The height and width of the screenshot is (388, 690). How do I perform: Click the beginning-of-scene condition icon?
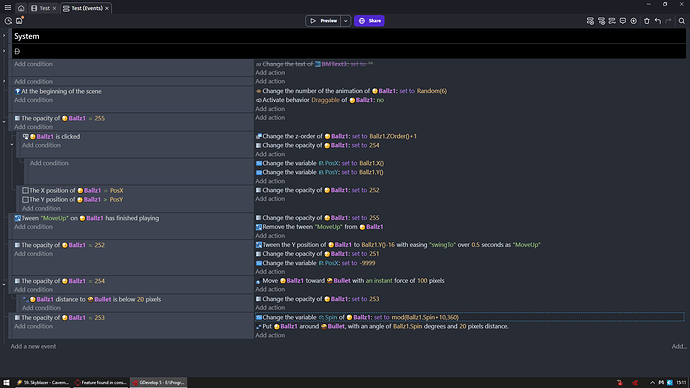pyautogui.click(x=18, y=92)
